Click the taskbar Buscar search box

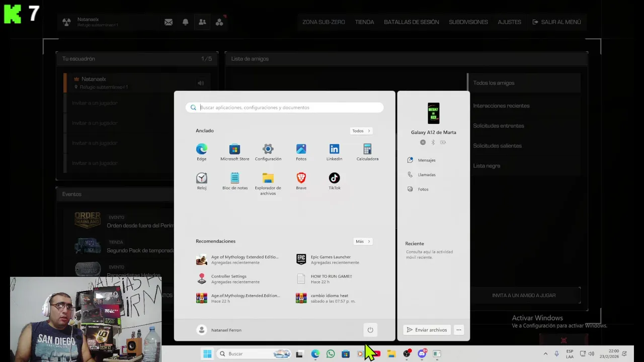[255, 354]
